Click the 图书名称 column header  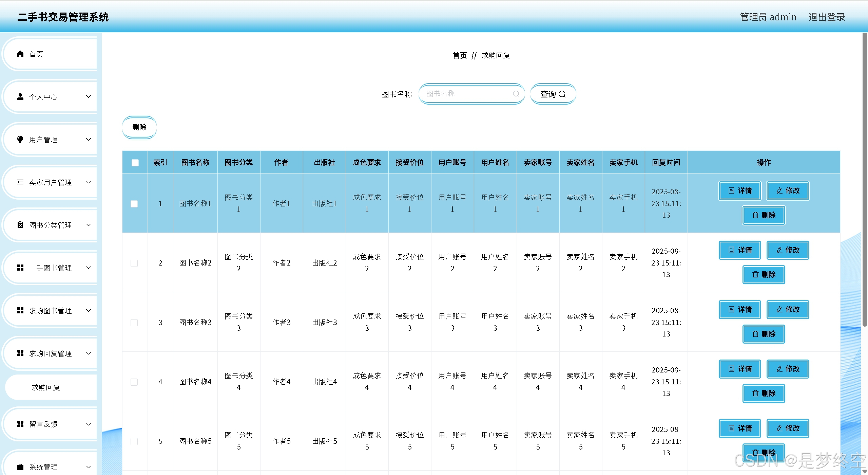[195, 162]
